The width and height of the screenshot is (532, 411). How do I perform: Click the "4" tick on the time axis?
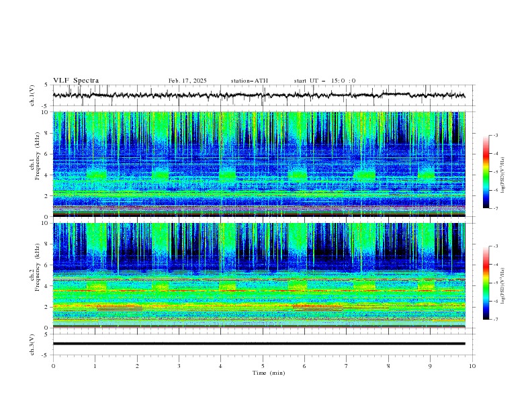(220, 366)
